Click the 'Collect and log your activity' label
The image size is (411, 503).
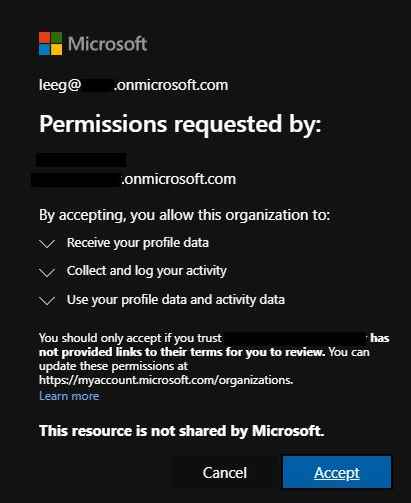click(147, 271)
